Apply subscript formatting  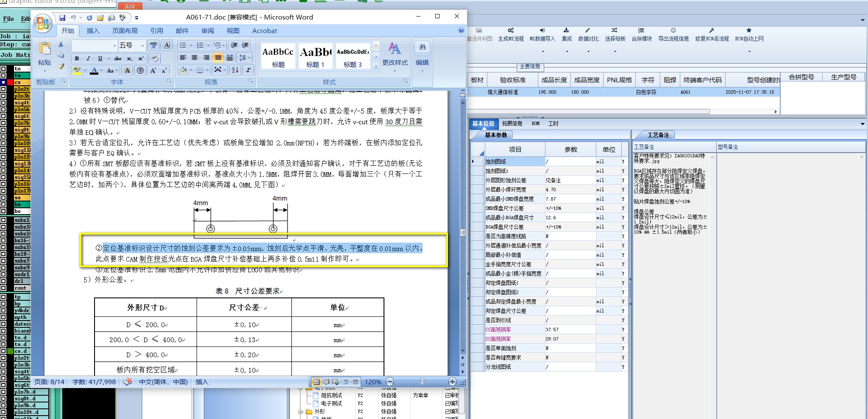click(x=130, y=59)
